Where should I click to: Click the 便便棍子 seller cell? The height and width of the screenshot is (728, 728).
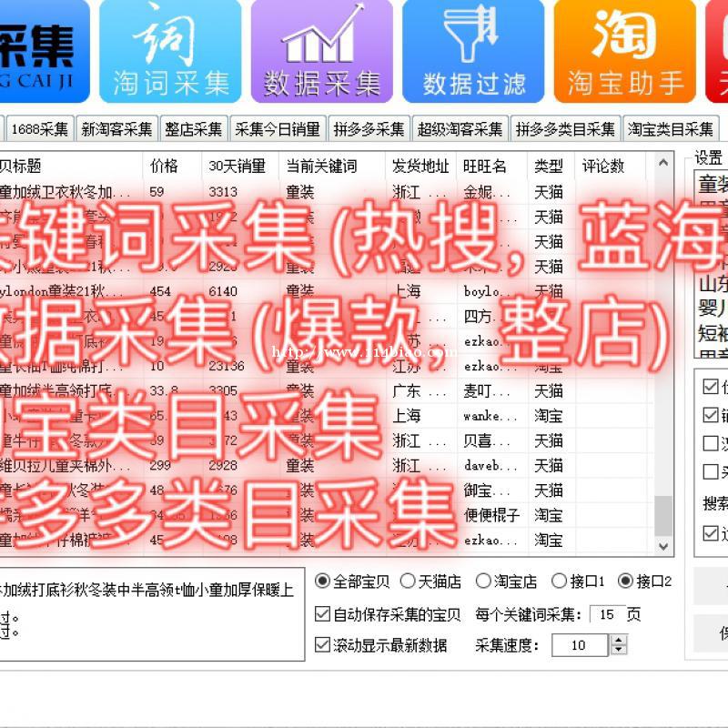(491, 515)
